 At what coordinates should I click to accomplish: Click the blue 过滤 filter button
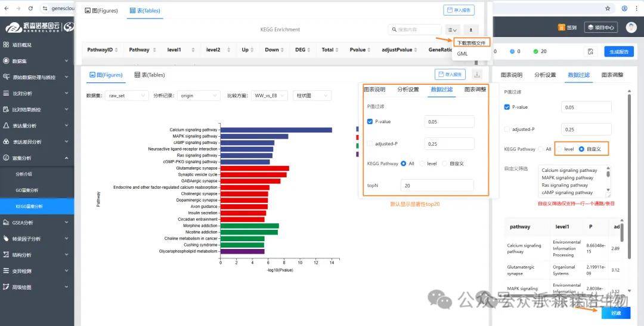click(615, 313)
